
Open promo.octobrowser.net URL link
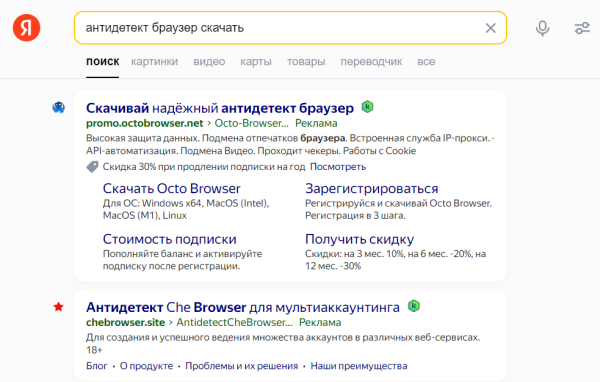pos(145,123)
